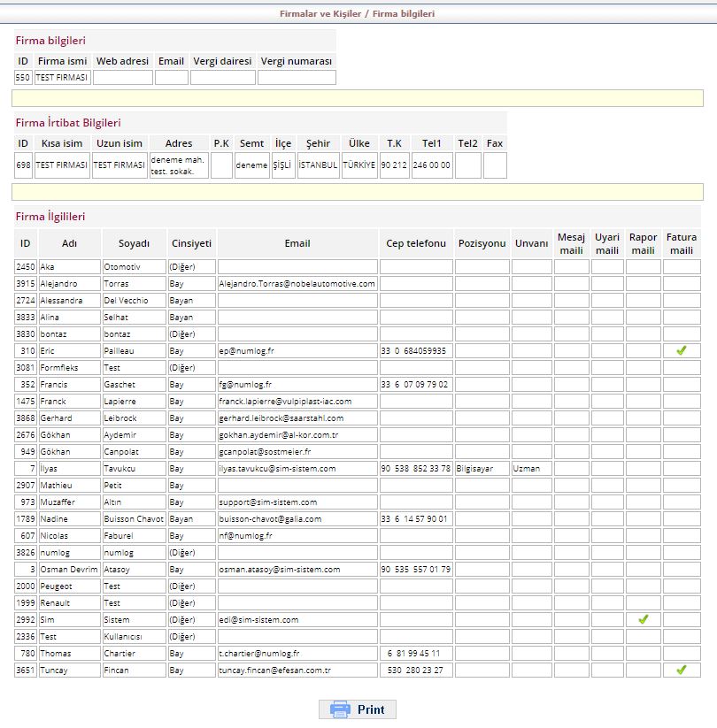Image resolution: width=717 pixels, height=728 pixels.
Task: Click the Web adresi field for TEST FIRMASI
Action: [123, 78]
